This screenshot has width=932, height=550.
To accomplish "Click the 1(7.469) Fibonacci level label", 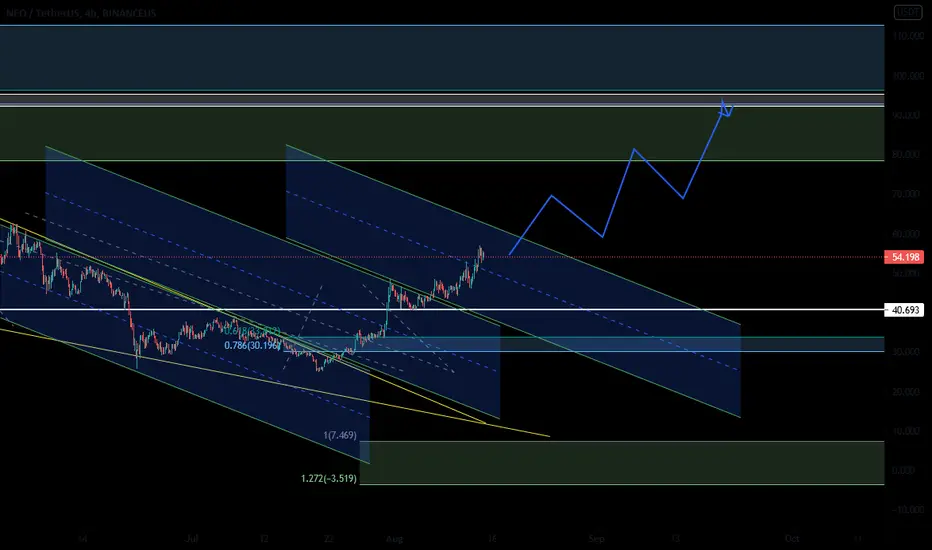I will click(x=340, y=435).
